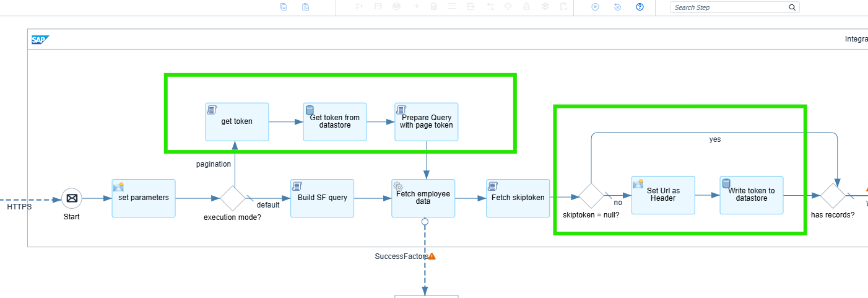
Task: Select the 'skiptoken = null?' router diamond
Action: coord(591,196)
